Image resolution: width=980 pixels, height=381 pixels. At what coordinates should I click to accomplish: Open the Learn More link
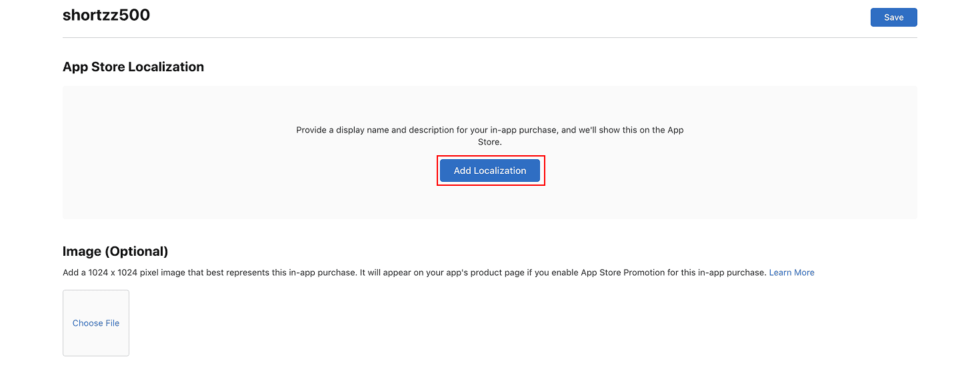tap(791, 272)
